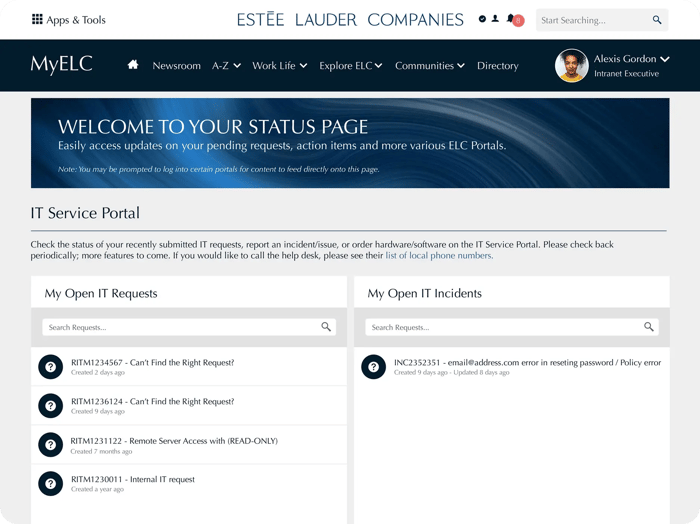Screen dimensions: 700x524
Task: Focus Search Requests field under My Open IT Incidents
Action: click(512, 327)
